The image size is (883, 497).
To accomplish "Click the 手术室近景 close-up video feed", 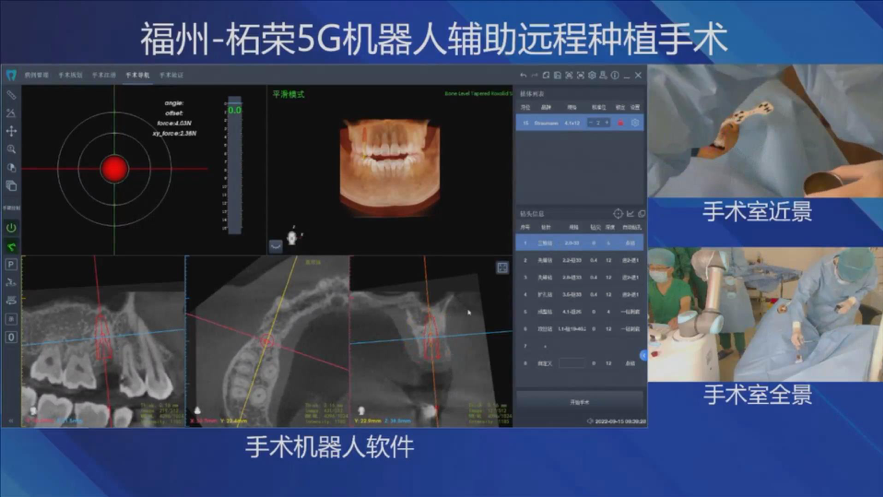I will coord(765,131).
